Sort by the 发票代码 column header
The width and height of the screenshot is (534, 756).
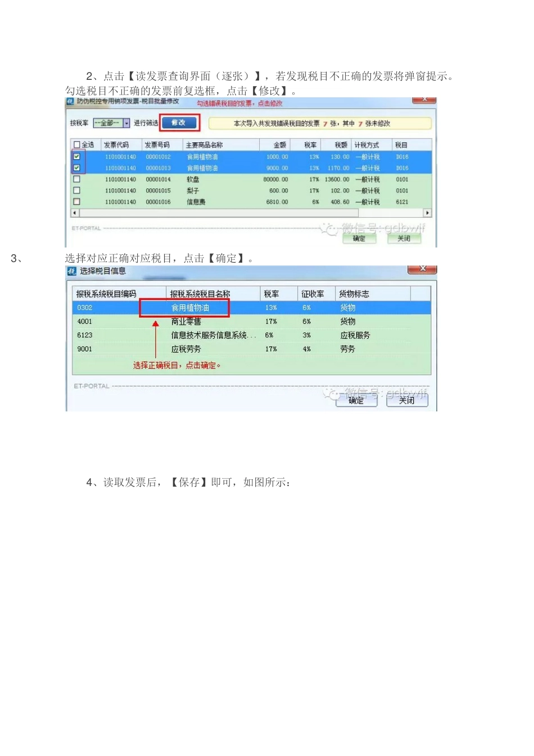(121, 145)
